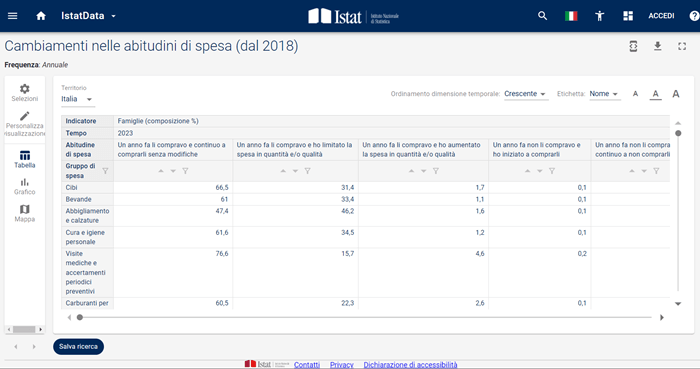Image resolution: width=700 pixels, height=369 pixels.
Task: Go to next page arrow near Salva ricerca
Action: coord(34,347)
